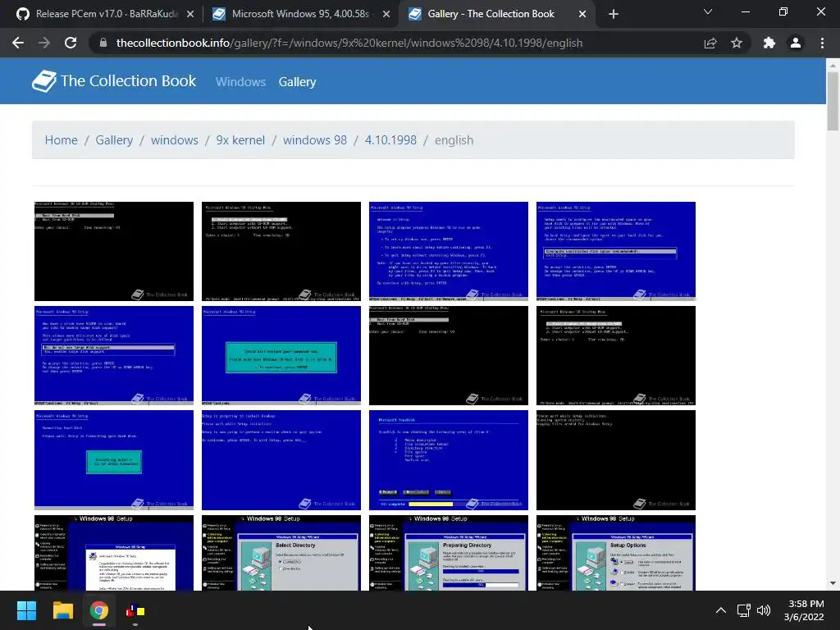Viewport: 840px width, 630px height.
Task: Click the Chrome taskbar icon
Action: click(99, 610)
